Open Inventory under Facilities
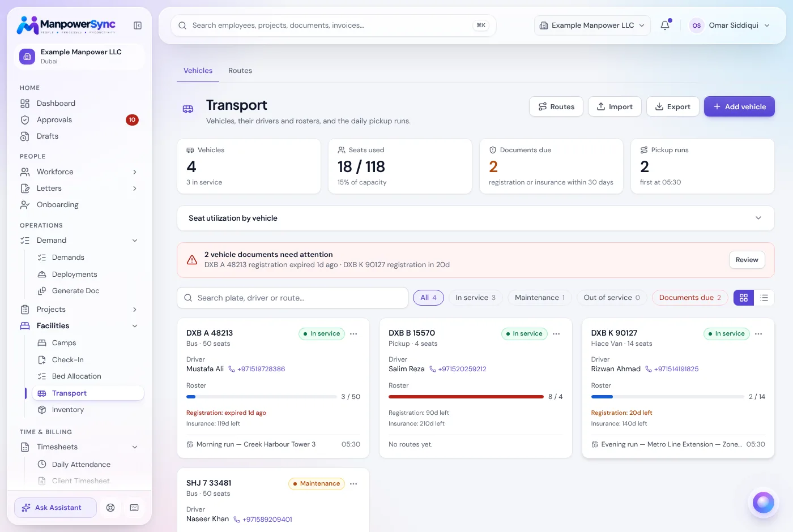This screenshot has height=532, width=793. coord(88,410)
